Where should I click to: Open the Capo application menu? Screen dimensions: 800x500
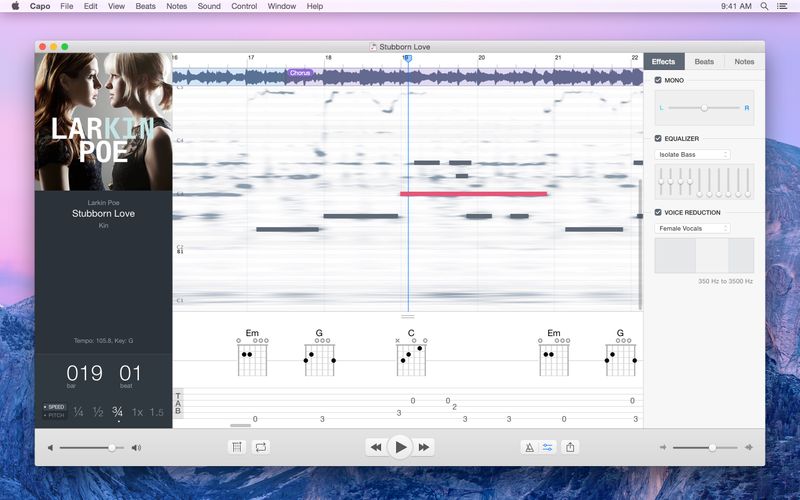(x=40, y=6)
